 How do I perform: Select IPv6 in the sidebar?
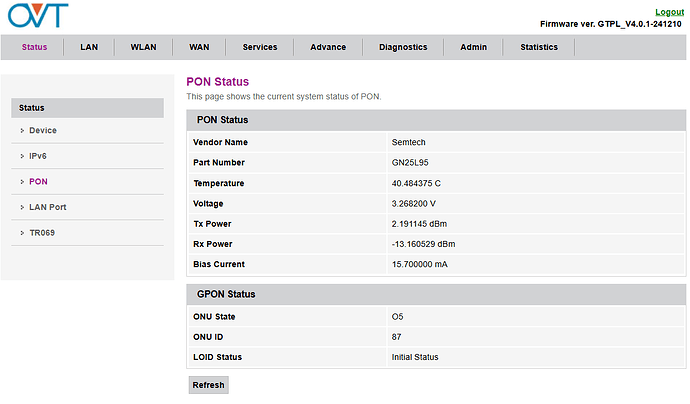39,157
